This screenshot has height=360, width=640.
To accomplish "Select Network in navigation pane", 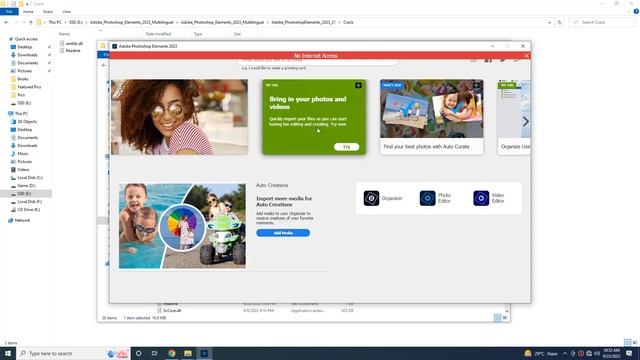I will pyautogui.click(x=22, y=220).
